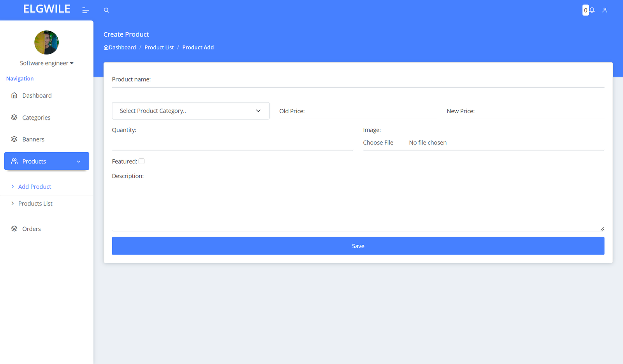
Task: Expand the Software engineer profile menu
Action: [x=47, y=63]
